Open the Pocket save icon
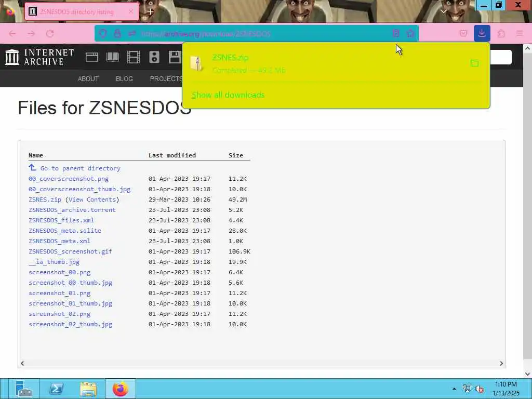Screen dimensions: 532x399 [463, 33]
